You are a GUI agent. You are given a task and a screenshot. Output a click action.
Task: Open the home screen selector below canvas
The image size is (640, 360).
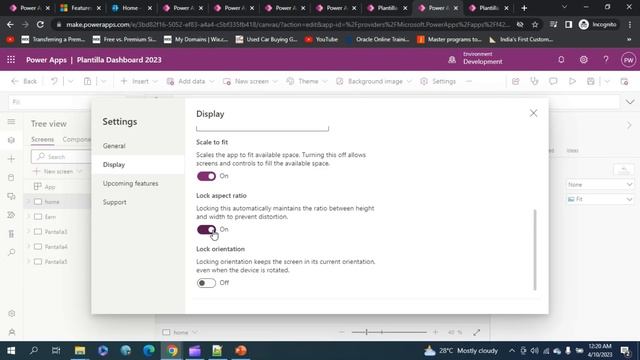[180, 332]
